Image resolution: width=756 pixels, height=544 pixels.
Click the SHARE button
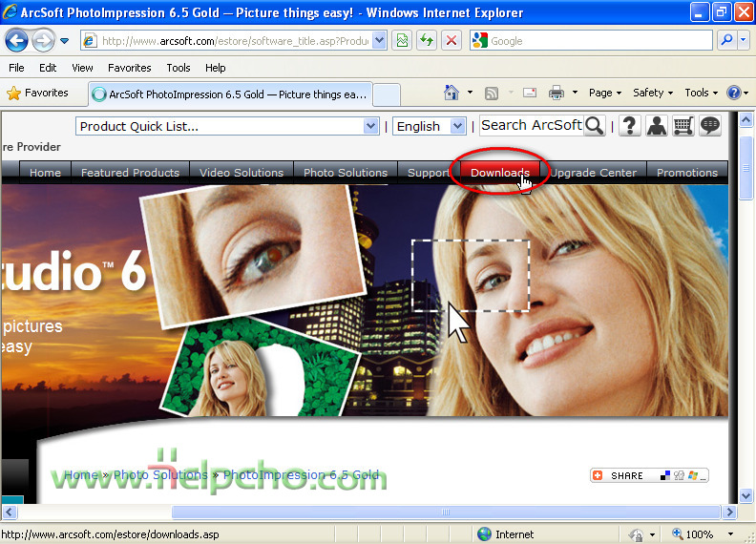click(x=649, y=475)
